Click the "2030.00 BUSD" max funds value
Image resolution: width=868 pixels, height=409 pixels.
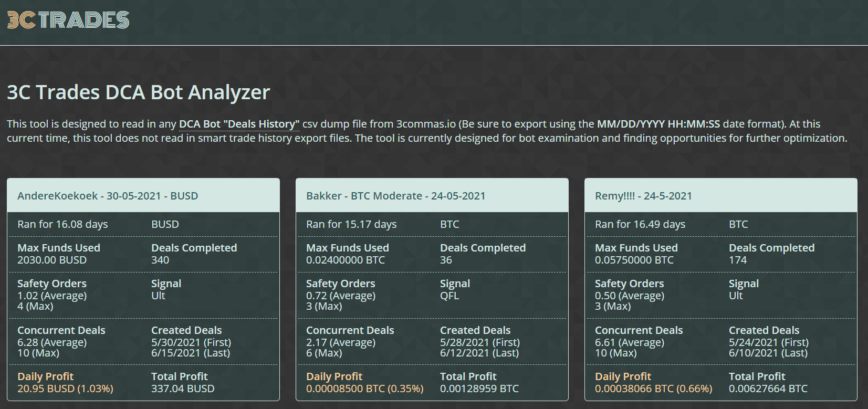click(x=52, y=260)
